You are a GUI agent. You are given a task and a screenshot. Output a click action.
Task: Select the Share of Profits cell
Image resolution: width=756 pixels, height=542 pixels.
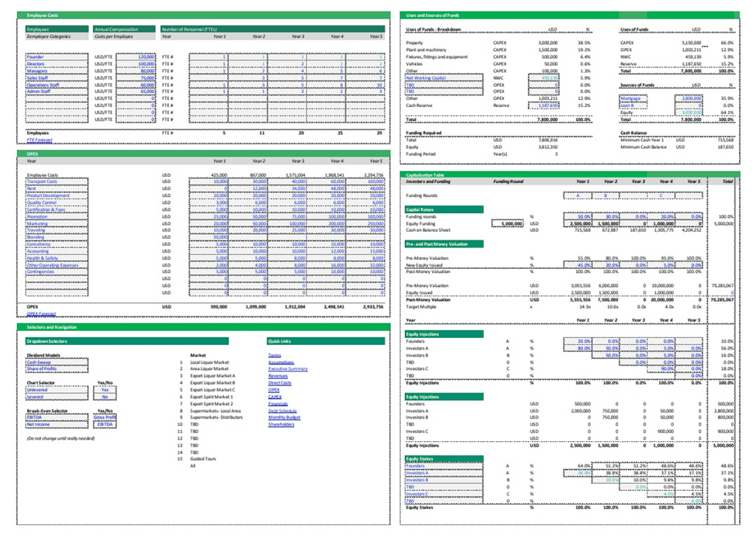pyautogui.click(x=57, y=369)
